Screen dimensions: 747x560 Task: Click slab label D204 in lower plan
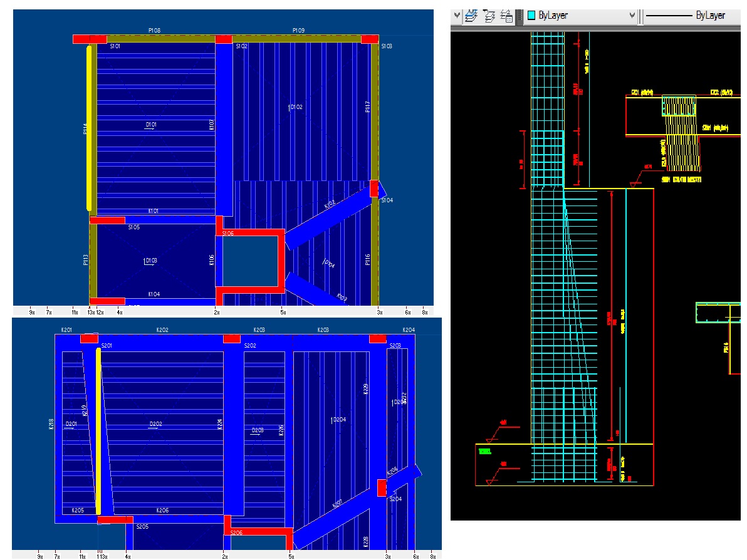pos(338,419)
